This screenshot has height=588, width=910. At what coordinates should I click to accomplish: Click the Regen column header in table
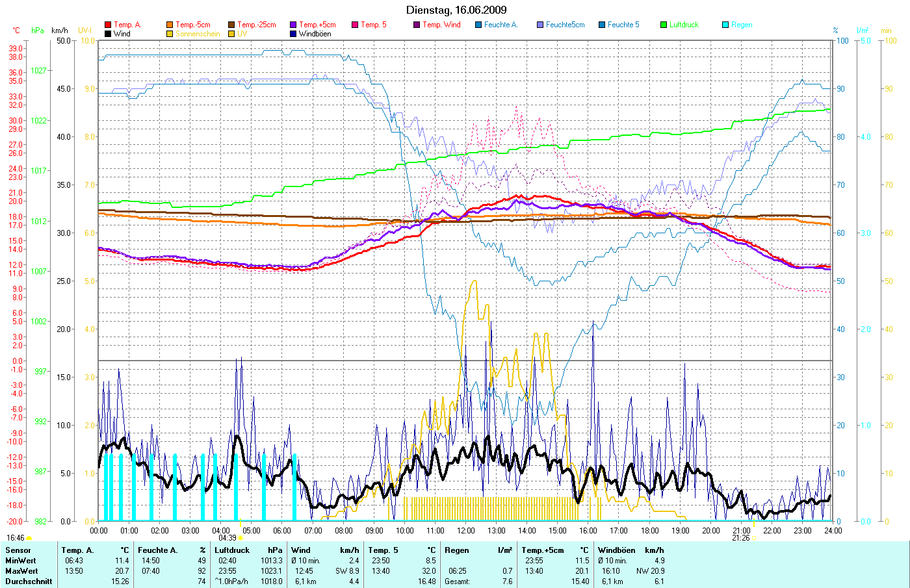click(x=457, y=550)
